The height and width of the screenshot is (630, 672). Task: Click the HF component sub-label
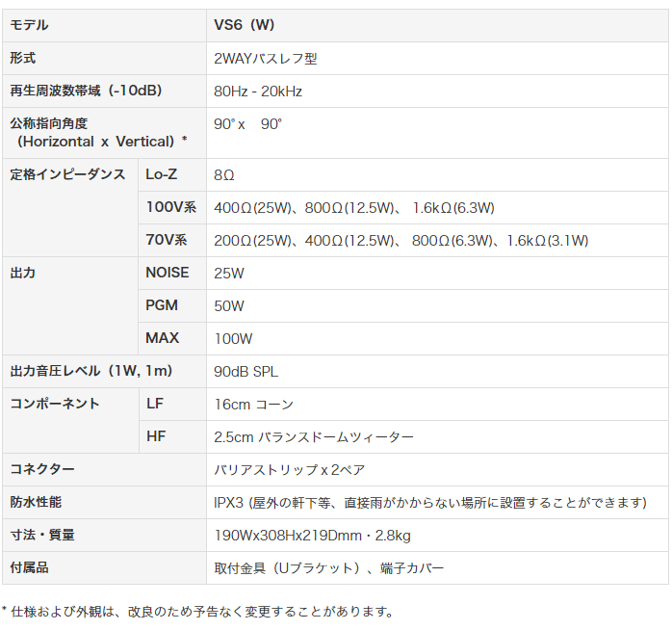point(156,436)
